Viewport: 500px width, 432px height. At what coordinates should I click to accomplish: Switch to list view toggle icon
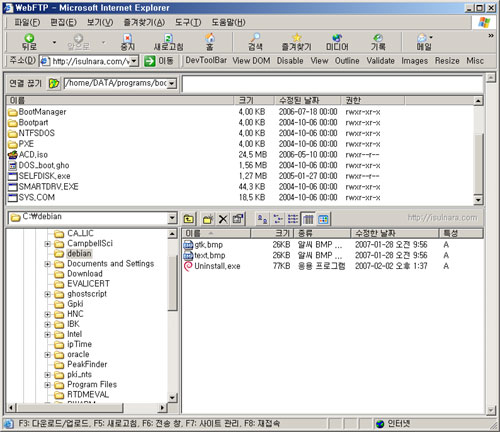(x=293, y=219)
